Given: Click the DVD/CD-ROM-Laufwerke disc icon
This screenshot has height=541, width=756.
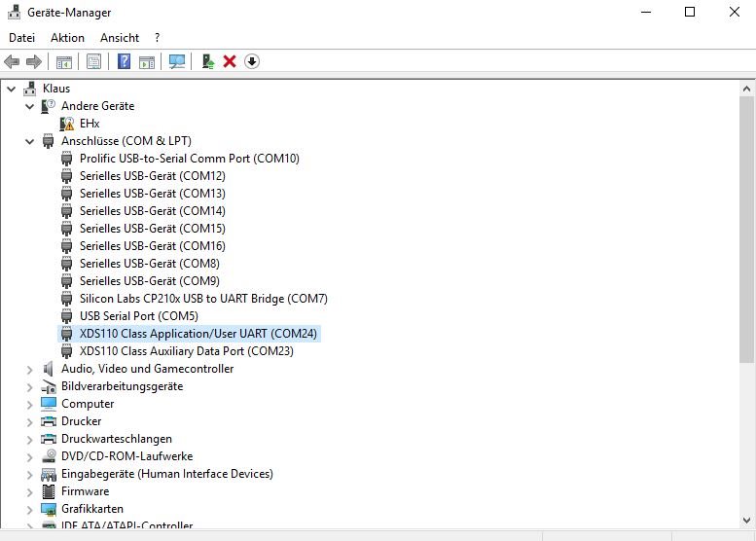Looking at the screenshot, I should click(x=49, y=456).
